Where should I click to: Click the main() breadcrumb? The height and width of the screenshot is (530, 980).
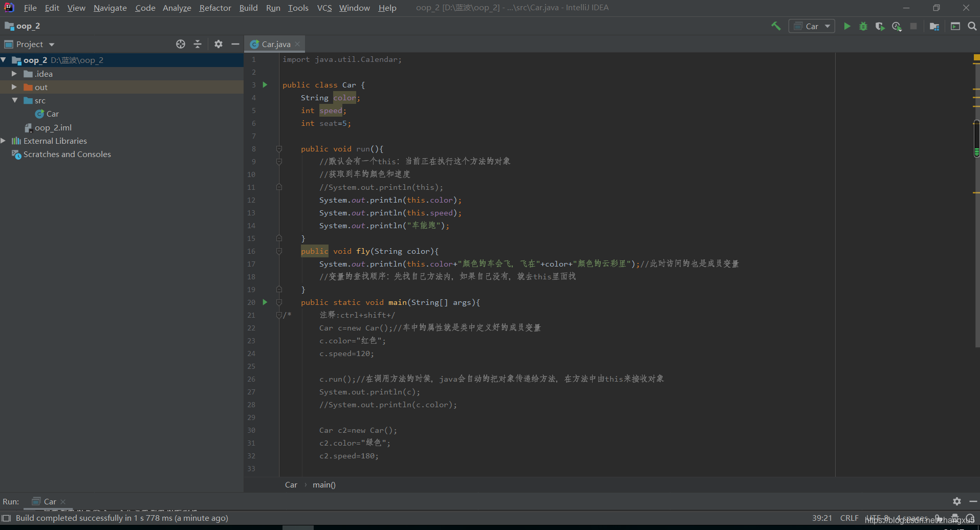pos(324,484)
